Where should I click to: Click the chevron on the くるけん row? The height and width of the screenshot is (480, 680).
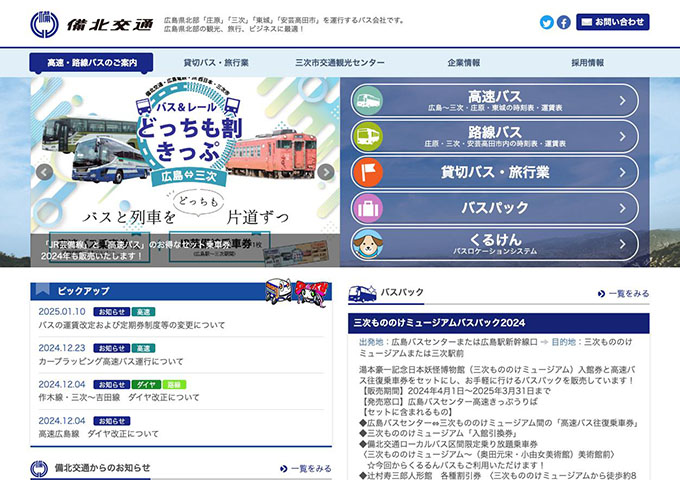(622, 245)
